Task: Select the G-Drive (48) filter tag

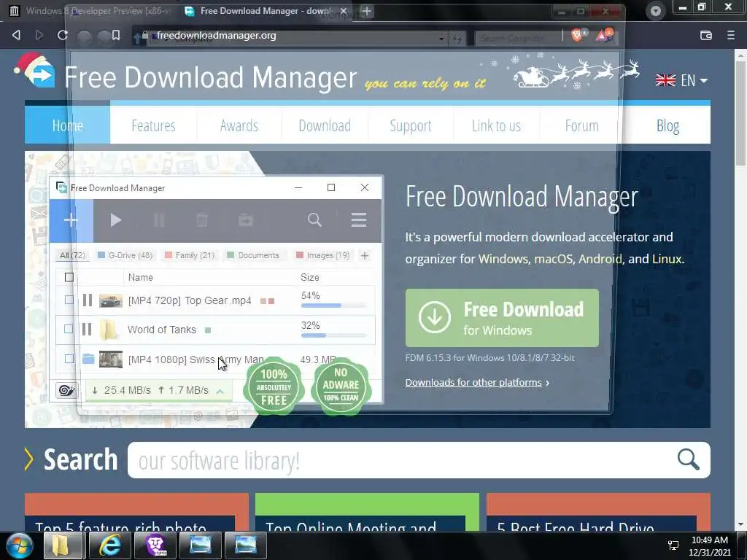Action: [x=125, y=255]
